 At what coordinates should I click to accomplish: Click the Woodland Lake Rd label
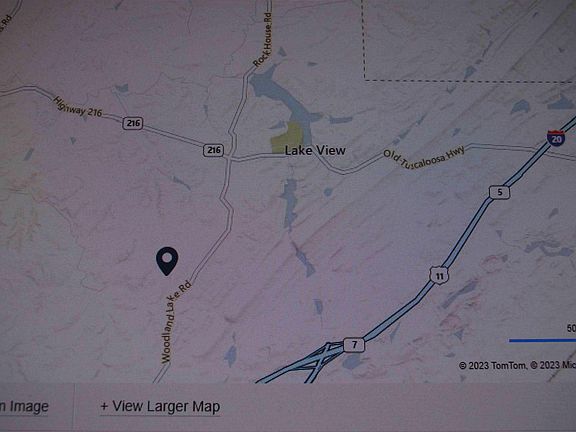click(x=176, y=322)
